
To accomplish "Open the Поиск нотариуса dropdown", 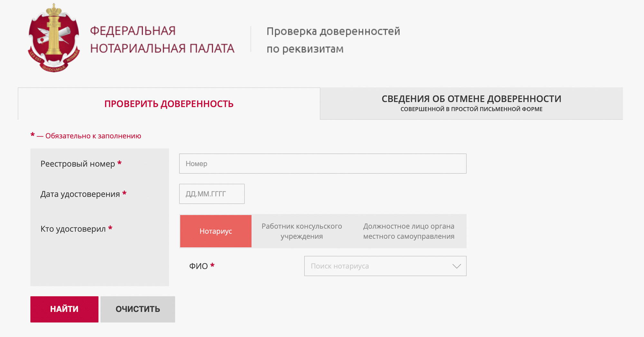I will (x=385, y=266).
